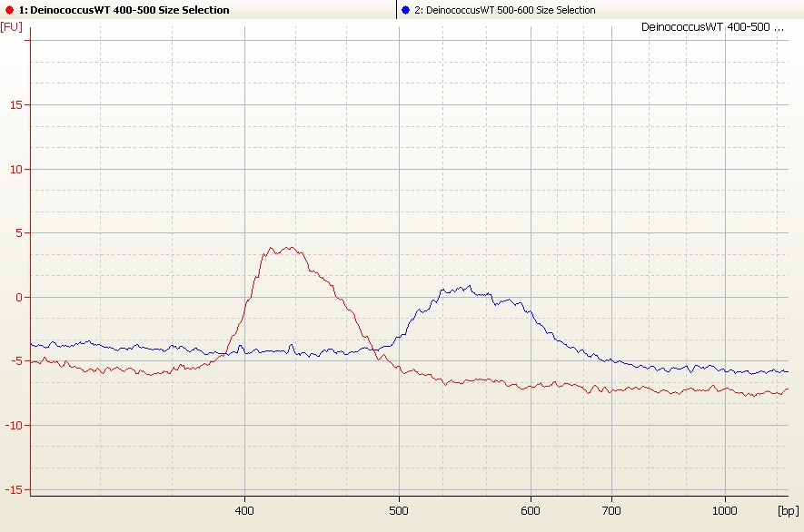This screenshot has width=804, height=532.
Task: Click where red and blue traces cross near 490 bp
Action: click(375, 350)
